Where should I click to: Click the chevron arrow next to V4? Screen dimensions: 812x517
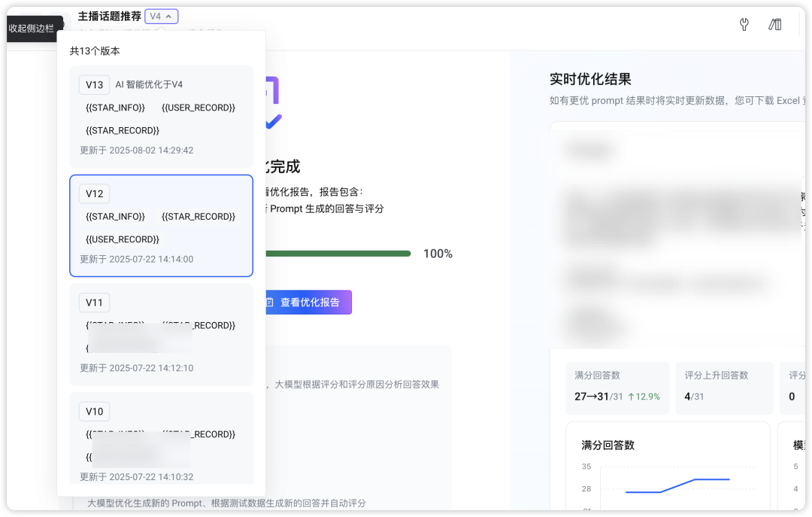[169, 16]
